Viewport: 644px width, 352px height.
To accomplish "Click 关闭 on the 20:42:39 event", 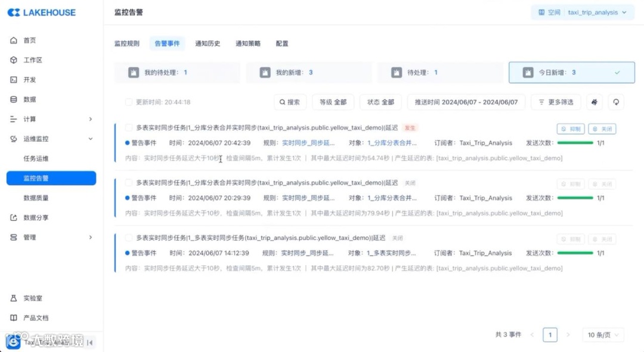I will pos(602,129).
